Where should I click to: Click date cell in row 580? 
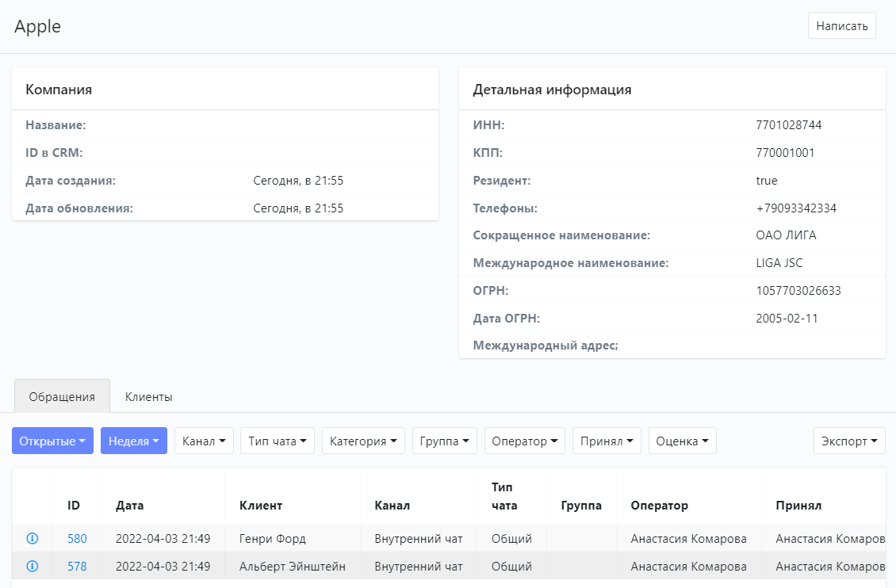pos(163,538)
